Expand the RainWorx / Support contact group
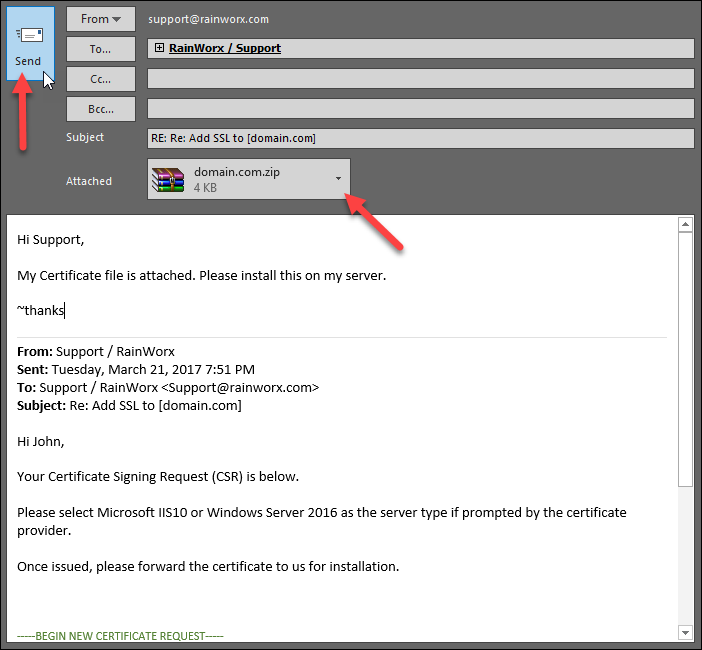The width and height of the screenshot is (702, 650). [x=159, y=47]
